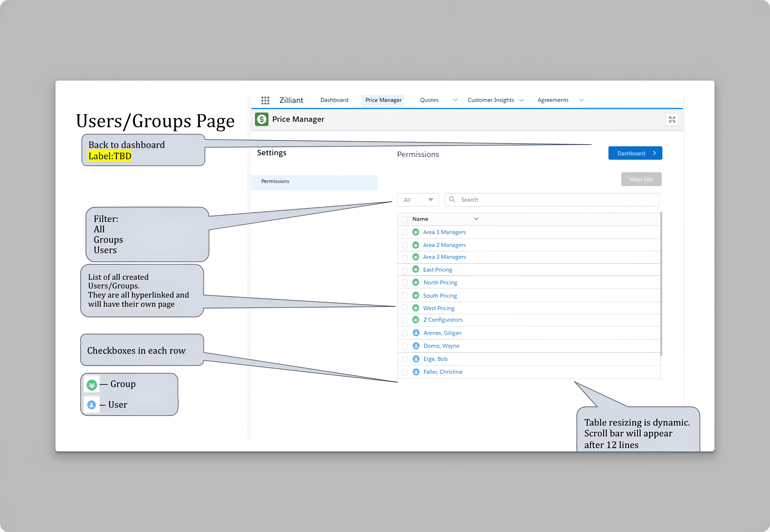The height and width of the screenshot is (532, 770).
Task: Open the Name column sort chevron
Action: coord(476,219)
